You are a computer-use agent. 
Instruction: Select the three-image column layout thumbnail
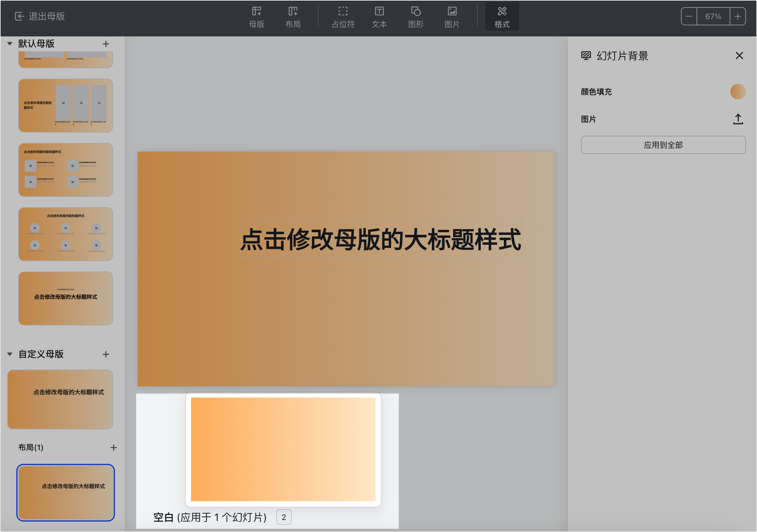point(66,106)
